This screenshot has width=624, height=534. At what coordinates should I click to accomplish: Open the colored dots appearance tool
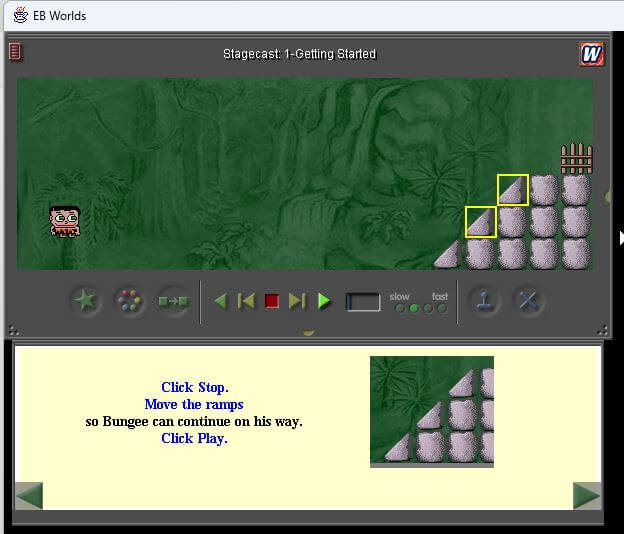[129, 301]
